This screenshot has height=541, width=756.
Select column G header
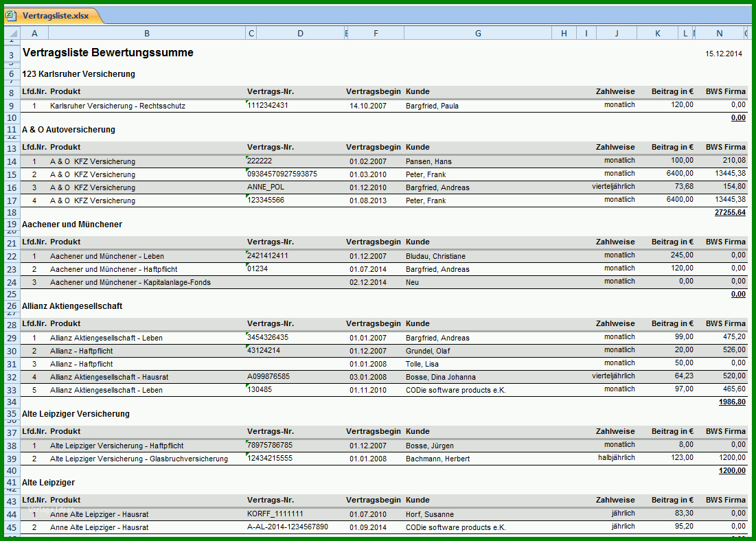pos(478,33)
